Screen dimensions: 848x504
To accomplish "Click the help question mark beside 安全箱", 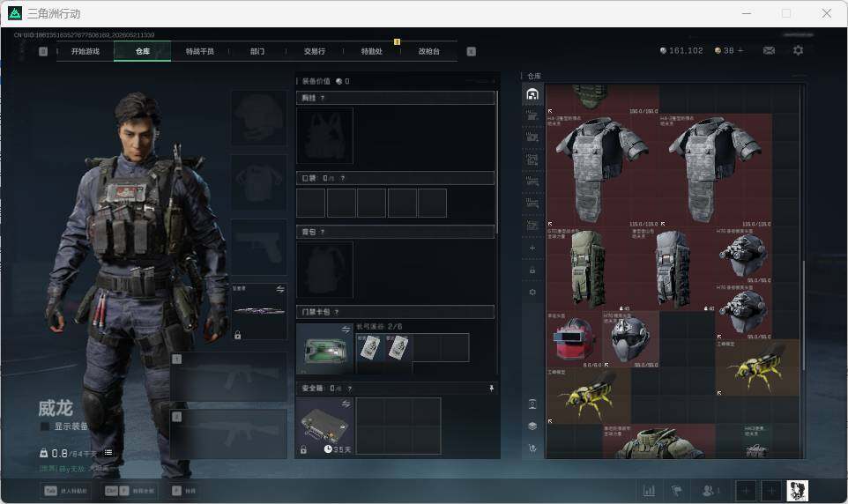I will point(349,389).
